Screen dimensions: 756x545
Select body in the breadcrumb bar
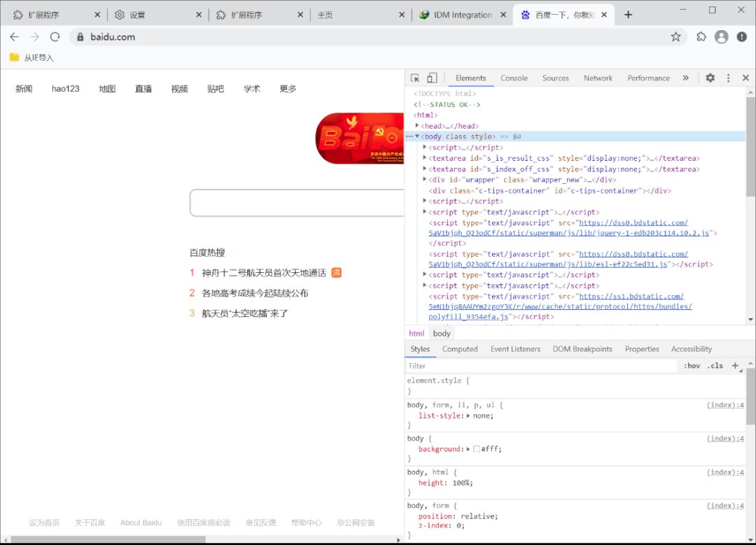click(442, 334)
